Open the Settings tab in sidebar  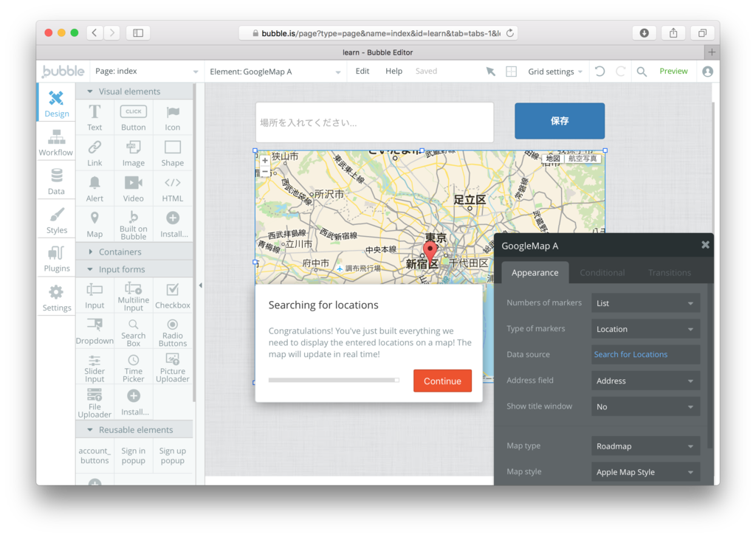(56, 298)
